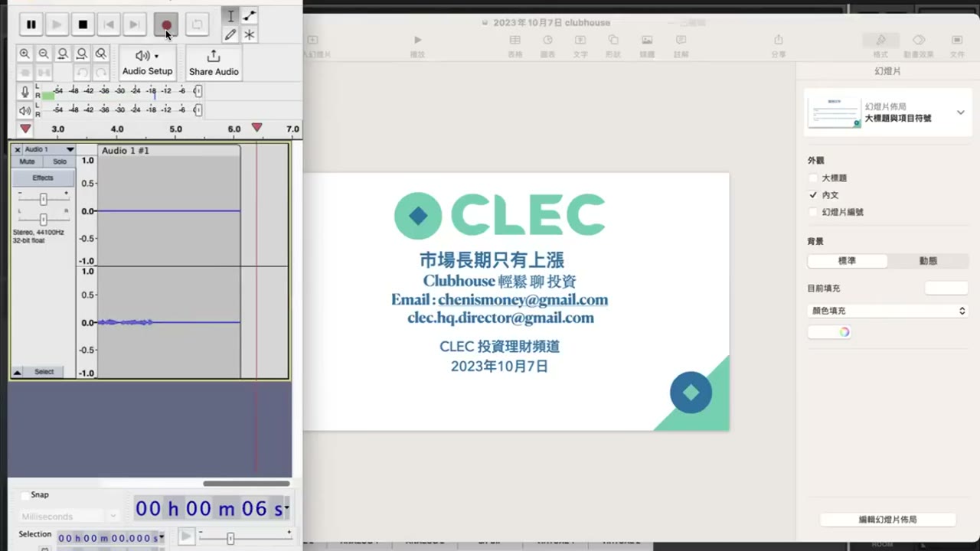980x551 pixels.
Task: Click the Audacity horizontal scrollbar
Action: [247, 484]
